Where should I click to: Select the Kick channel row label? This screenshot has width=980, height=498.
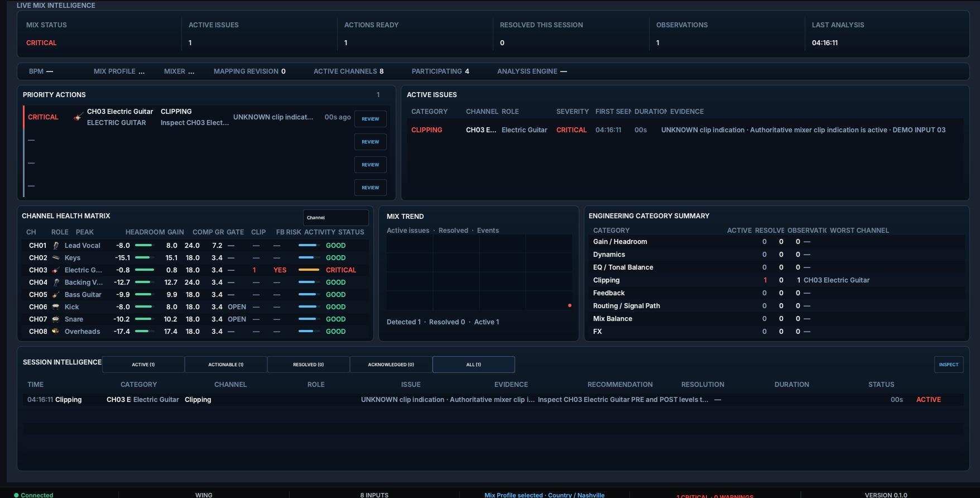point(72,307)
